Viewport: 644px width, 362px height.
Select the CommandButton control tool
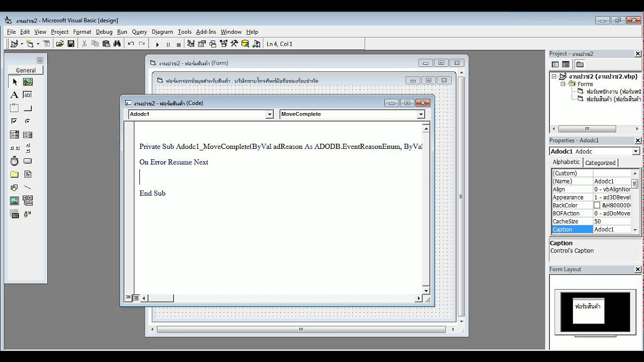point(28,108)
